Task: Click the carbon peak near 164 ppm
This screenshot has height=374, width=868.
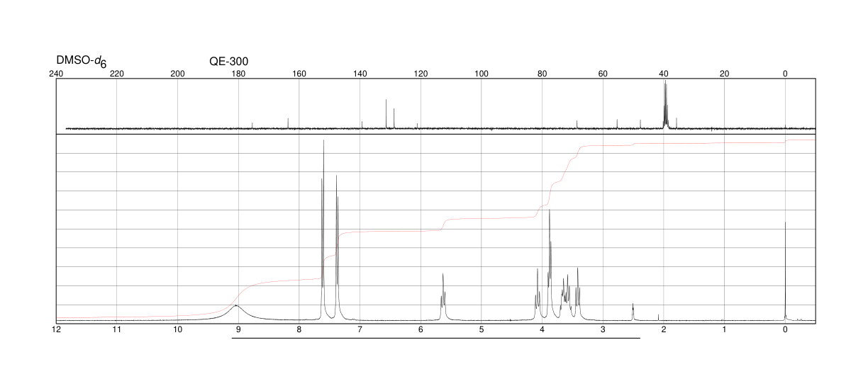Action: pyautogui.click(x=288, y=123)
